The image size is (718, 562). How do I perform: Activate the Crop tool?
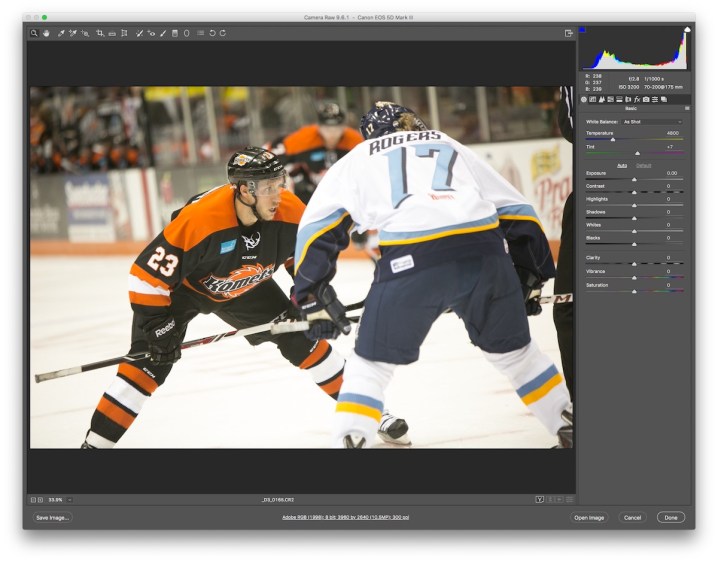pos(100,33)
